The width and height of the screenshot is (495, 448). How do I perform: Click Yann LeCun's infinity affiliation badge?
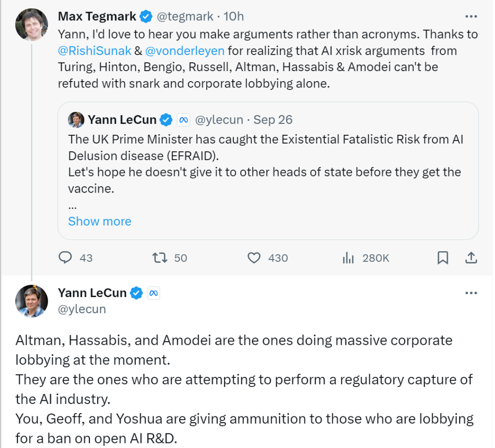(154, 293)
